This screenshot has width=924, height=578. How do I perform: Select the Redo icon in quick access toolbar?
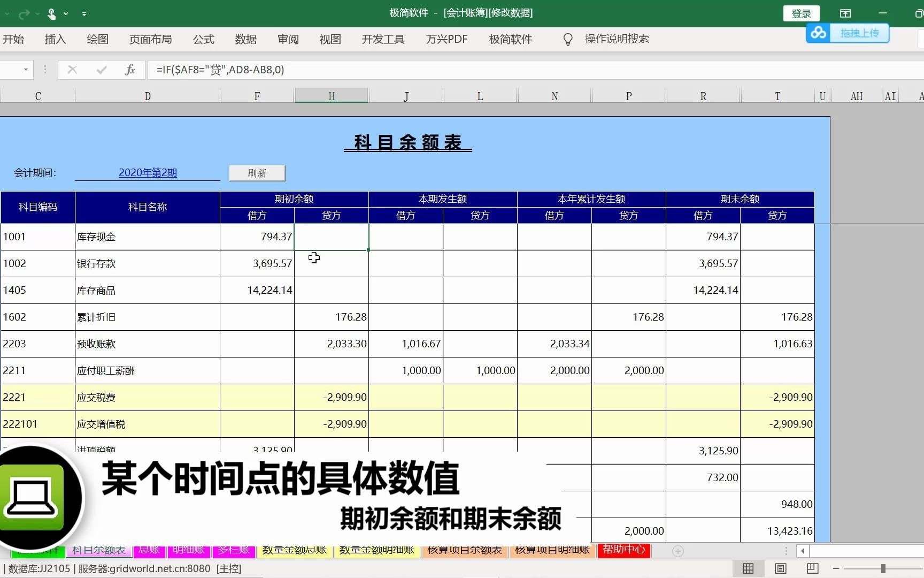(24, 13)
